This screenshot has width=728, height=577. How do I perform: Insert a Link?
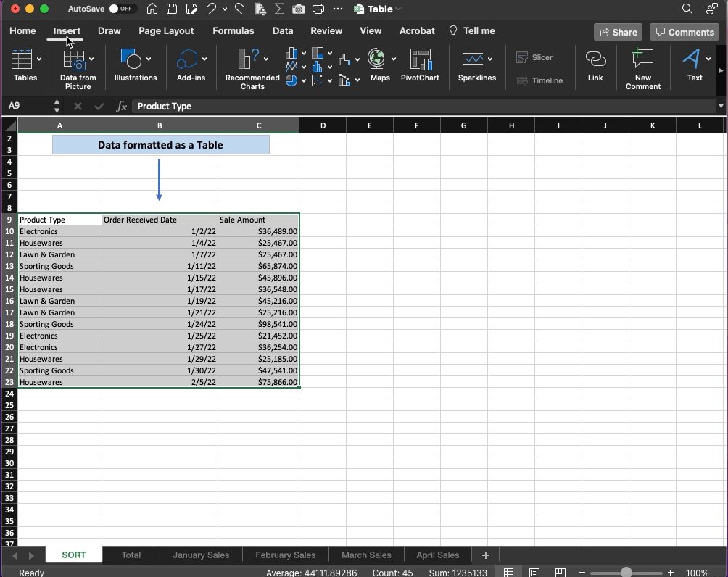click(x=595, y=65)
